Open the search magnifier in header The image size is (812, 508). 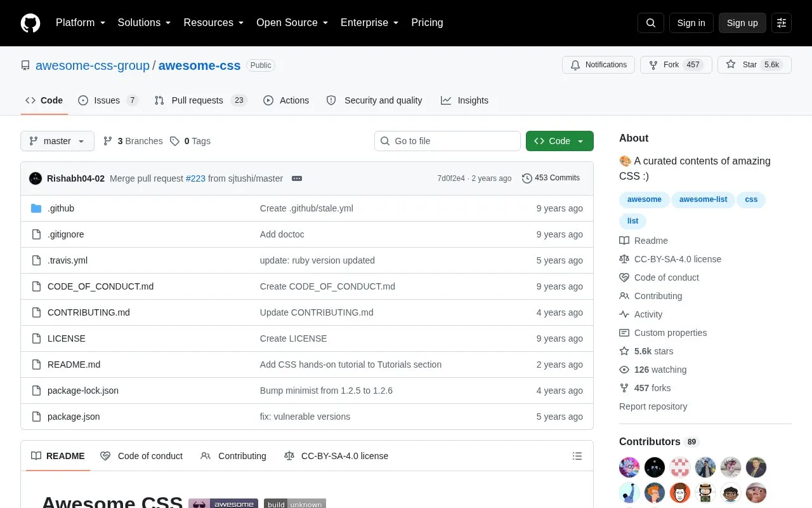point(651,23)
